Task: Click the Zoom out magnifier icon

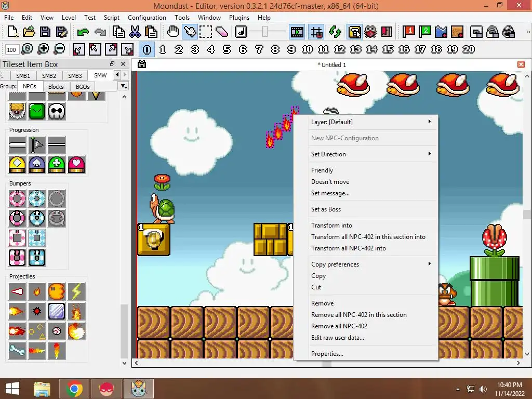Action: point(59,49)
